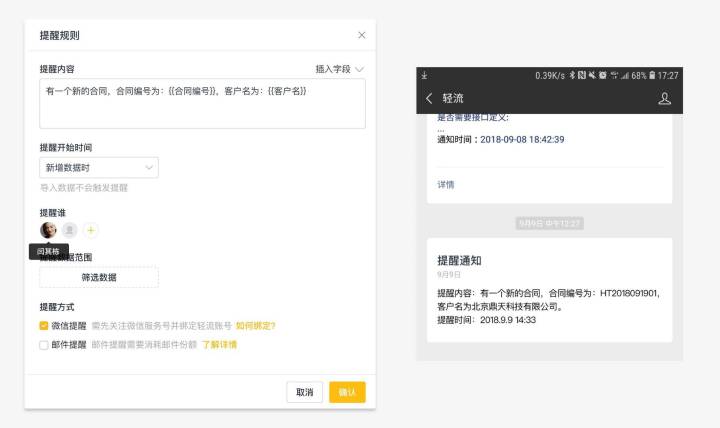
Task: Uncheck the 微信提醒 checkbox
Action: [x=44, y=325]
